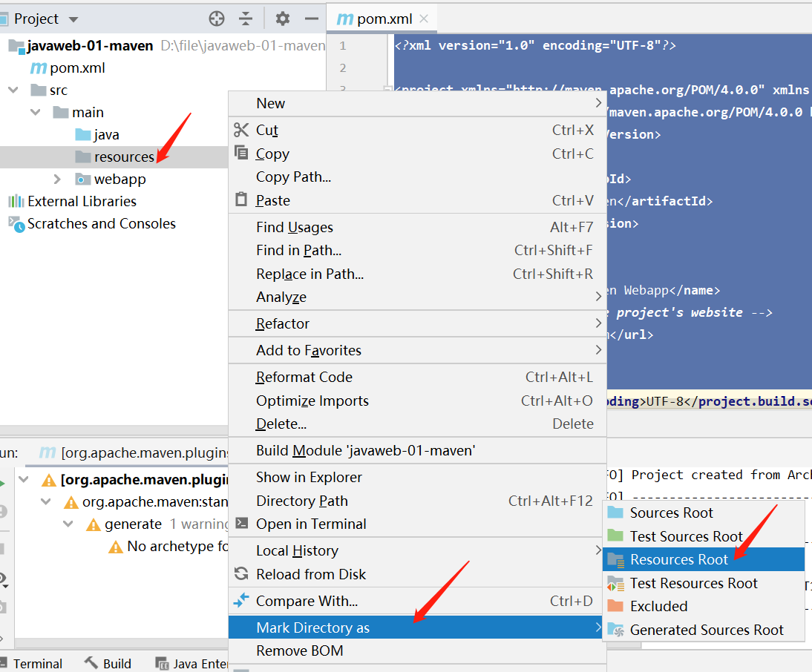The image size is (812, 672).
Task: Click the webapp folder icon
Action: coord(82,179)
